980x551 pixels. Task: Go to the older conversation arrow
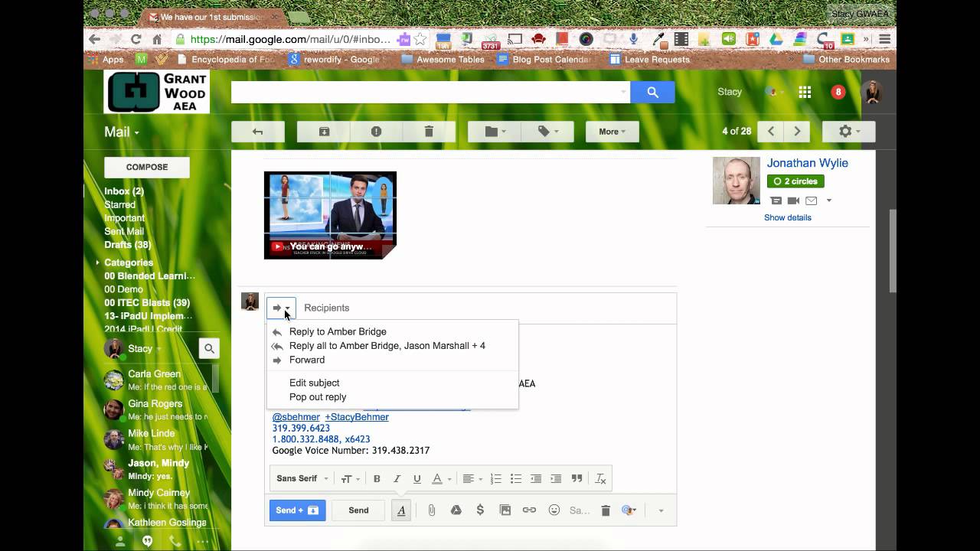click(x=797, y=132)
